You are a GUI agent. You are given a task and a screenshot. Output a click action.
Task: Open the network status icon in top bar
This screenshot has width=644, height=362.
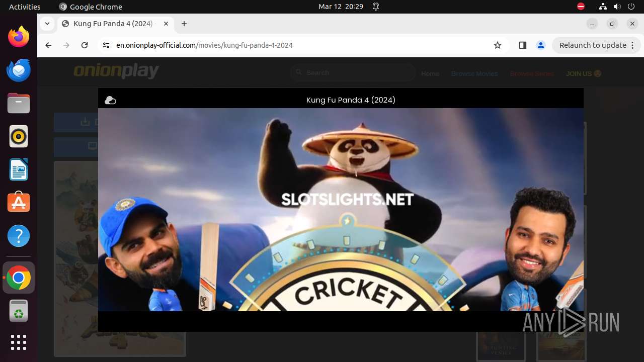click(603, 7)
